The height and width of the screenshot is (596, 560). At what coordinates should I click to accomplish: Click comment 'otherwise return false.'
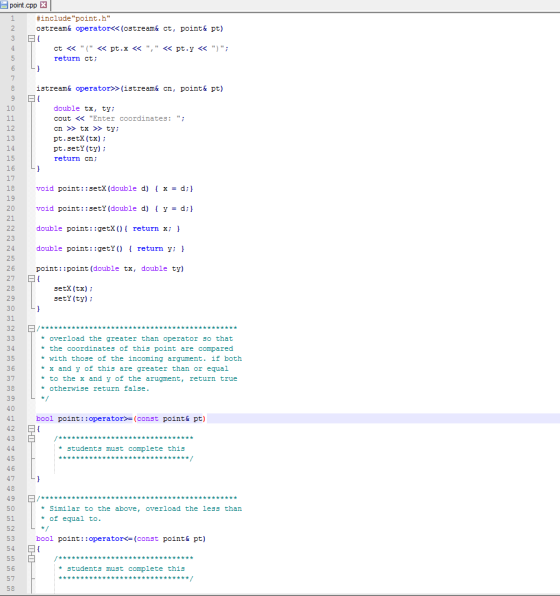pyautogui.click(x=99, y=388)
